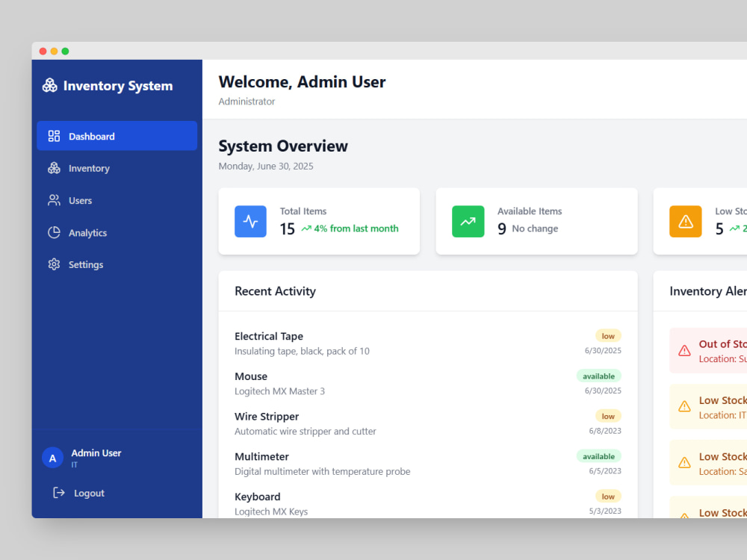
Task: Click the Logout arrow icon
Action: pos(58,493)
